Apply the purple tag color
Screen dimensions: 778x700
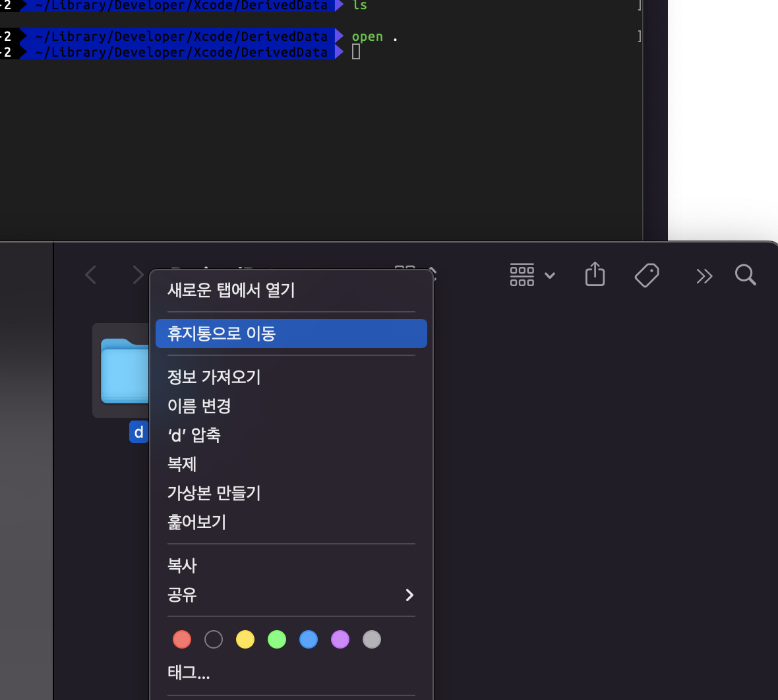[x=340, y=639]
